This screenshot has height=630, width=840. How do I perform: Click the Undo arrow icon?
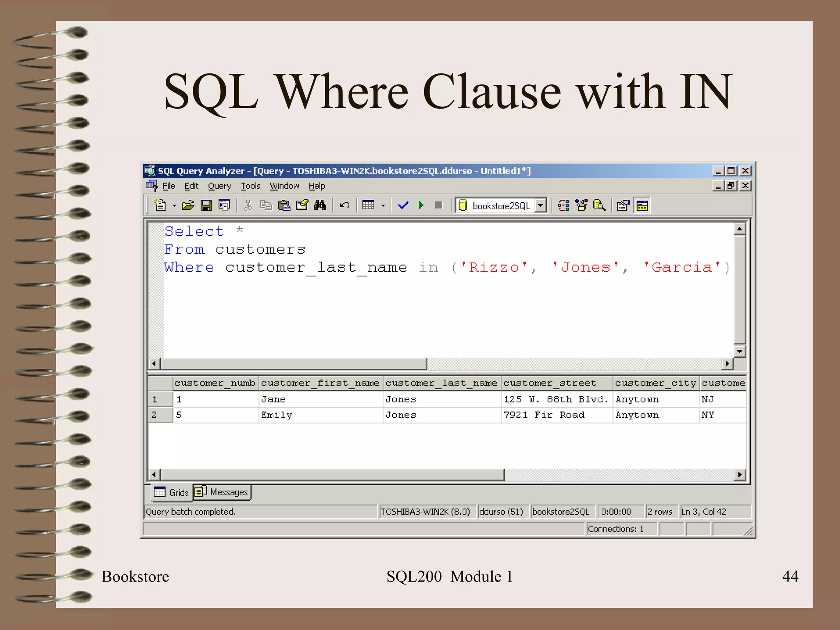[344, 205]
